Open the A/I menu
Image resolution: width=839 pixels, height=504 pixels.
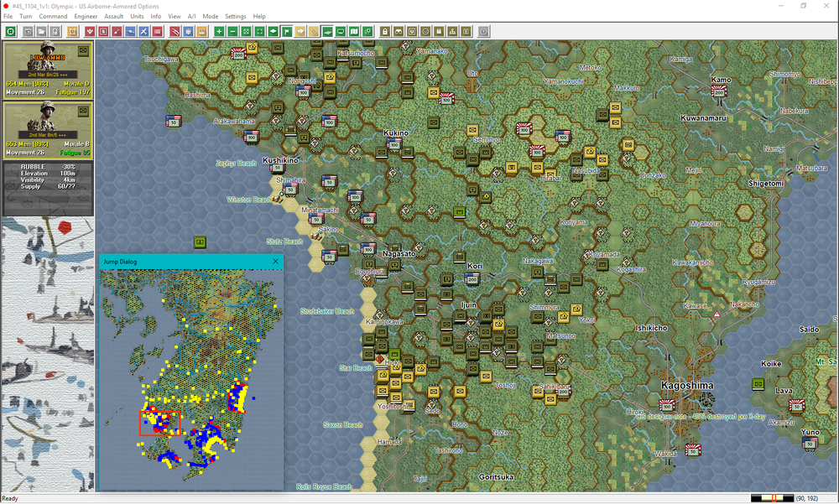[191, 17]
